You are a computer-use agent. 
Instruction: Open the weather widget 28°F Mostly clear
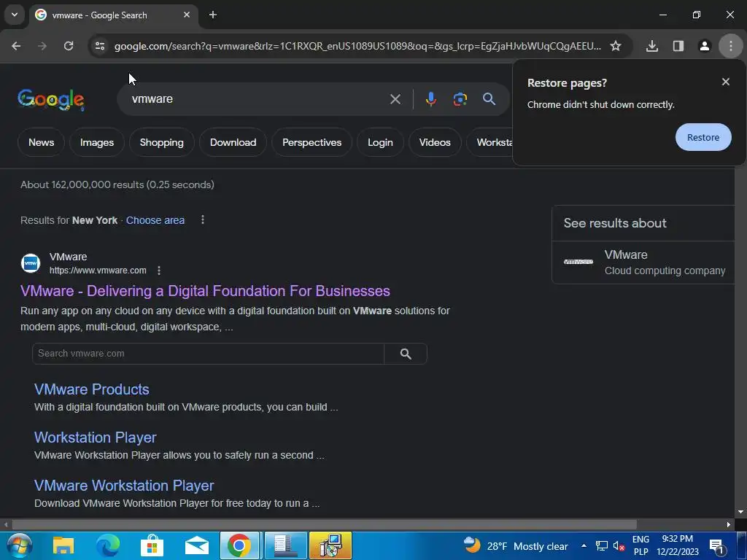point(516,546)
